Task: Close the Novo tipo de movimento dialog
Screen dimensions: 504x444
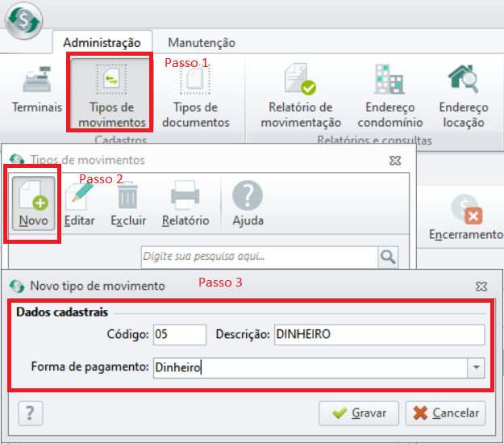Action: tap(481, 286)
